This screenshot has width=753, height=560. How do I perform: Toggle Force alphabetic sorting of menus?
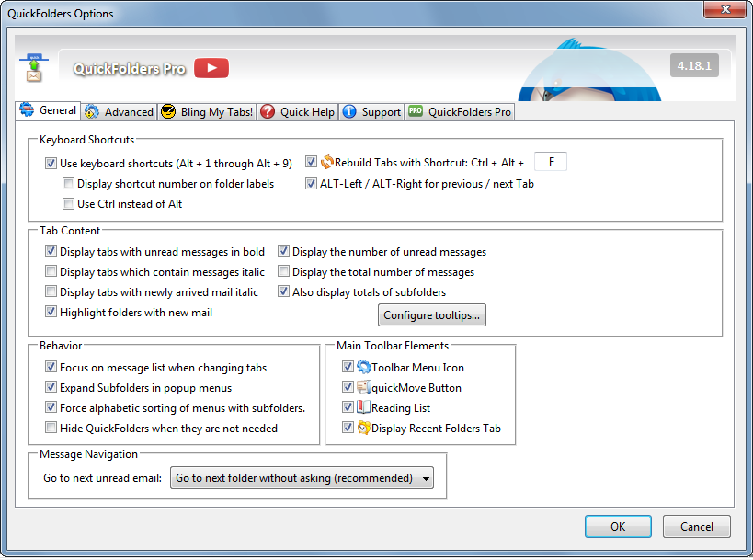click(51, 407)
